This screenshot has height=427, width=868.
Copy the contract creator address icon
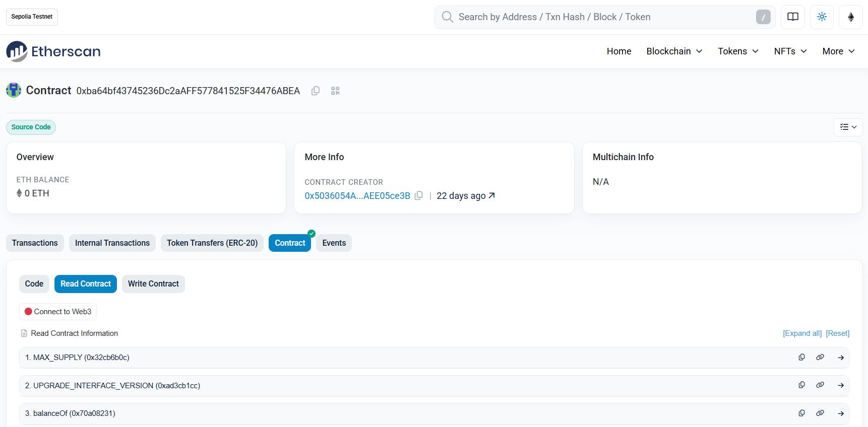(x=418, y=195)
